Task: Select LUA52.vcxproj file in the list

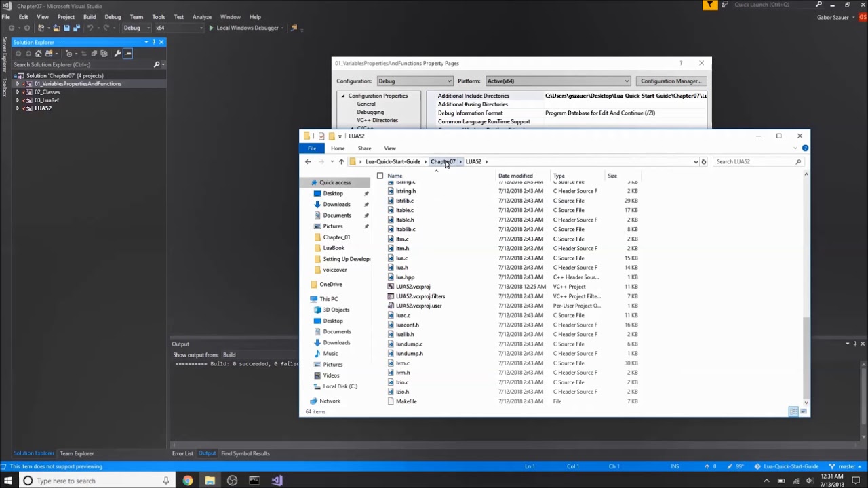Action: tap(414, 287)
